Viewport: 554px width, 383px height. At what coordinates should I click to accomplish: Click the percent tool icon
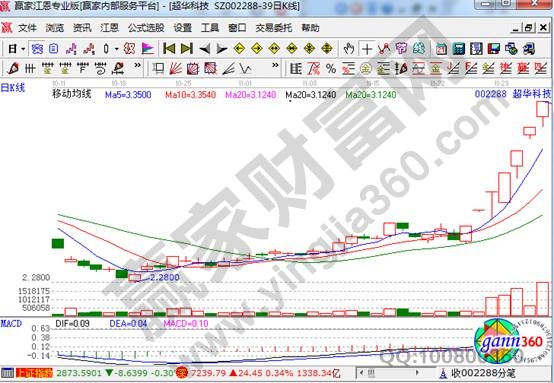[x=331, y=68]
